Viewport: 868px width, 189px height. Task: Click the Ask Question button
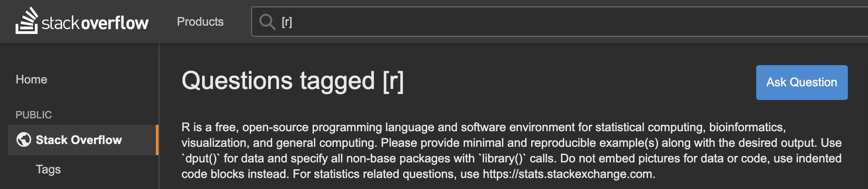802,83
